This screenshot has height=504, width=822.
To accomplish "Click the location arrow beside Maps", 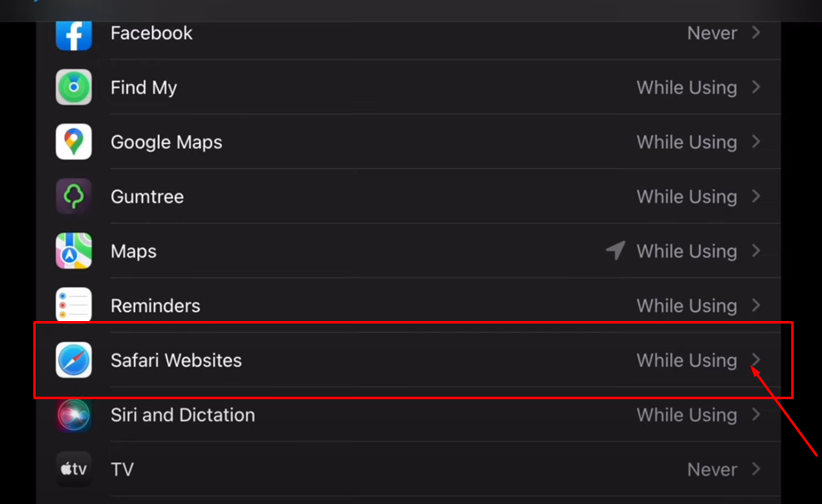I will [616, 250].
